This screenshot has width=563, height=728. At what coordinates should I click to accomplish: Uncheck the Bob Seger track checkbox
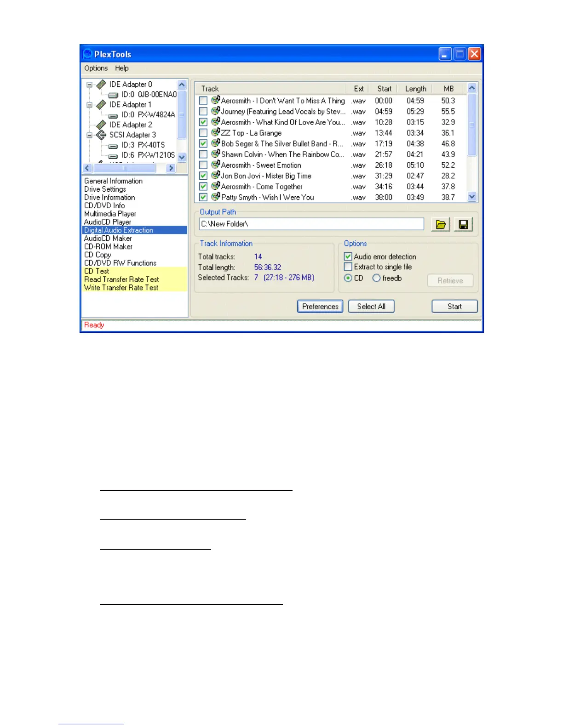[x=203, y=143]
